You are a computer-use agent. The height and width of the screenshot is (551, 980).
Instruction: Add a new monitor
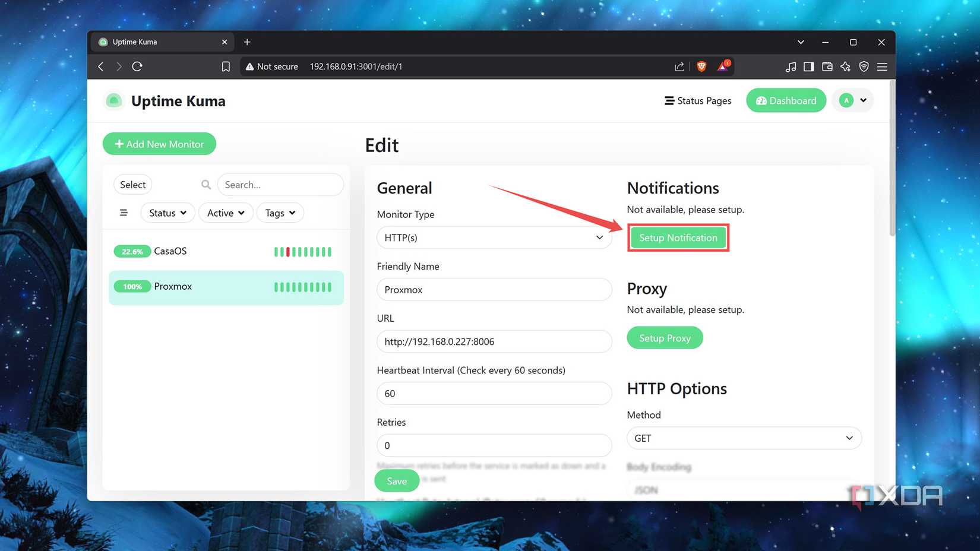pos(159,144)
